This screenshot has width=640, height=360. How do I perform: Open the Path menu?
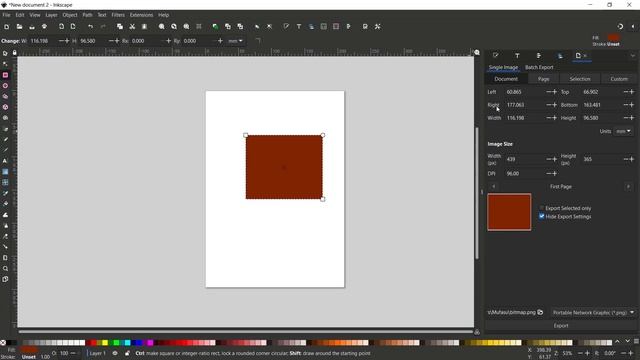click(x=87, y=15)
